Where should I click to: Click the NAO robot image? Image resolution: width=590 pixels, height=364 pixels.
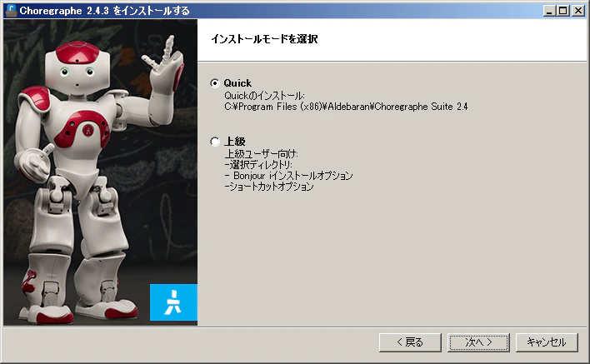pos(100,172)
